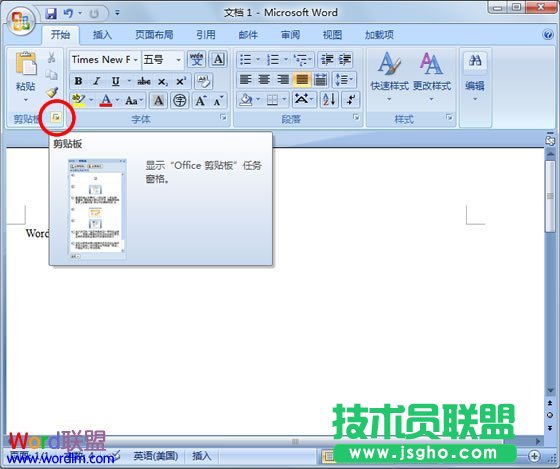Open Asian Layout options

pyautogui.click(x=303, y=100)
